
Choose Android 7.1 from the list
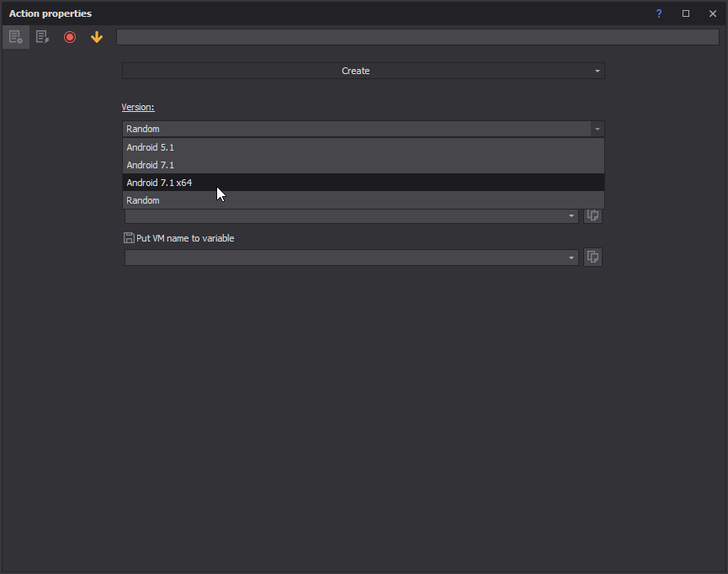[x=363, y=165]
